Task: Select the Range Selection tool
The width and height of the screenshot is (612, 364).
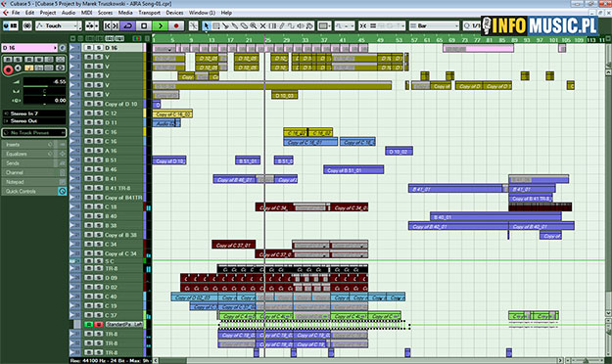Action: [x=215, y=25]
